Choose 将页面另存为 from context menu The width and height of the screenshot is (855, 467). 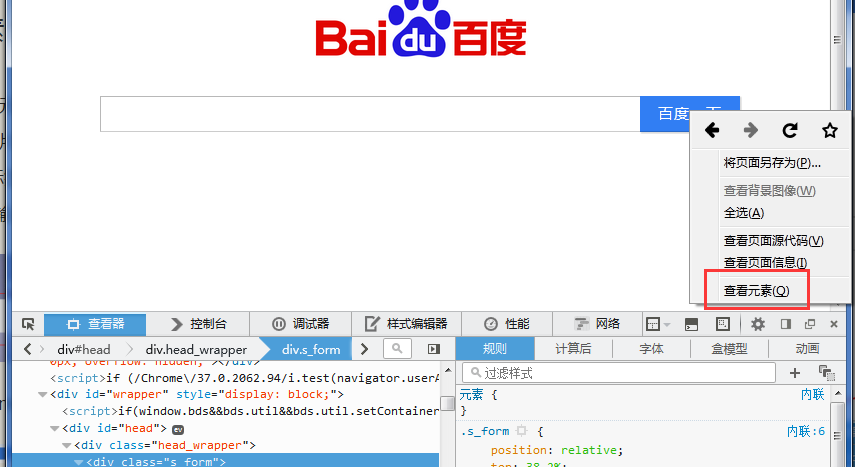click(x=772, y=163)
